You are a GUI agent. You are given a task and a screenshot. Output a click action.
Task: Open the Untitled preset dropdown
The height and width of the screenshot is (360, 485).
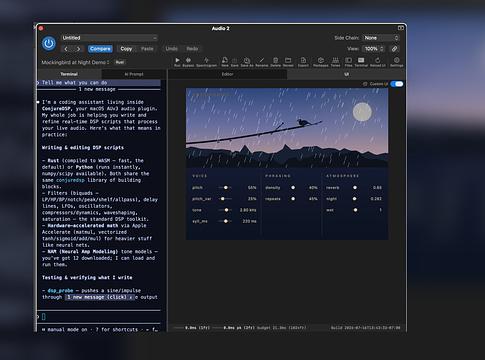click(109, 38)
